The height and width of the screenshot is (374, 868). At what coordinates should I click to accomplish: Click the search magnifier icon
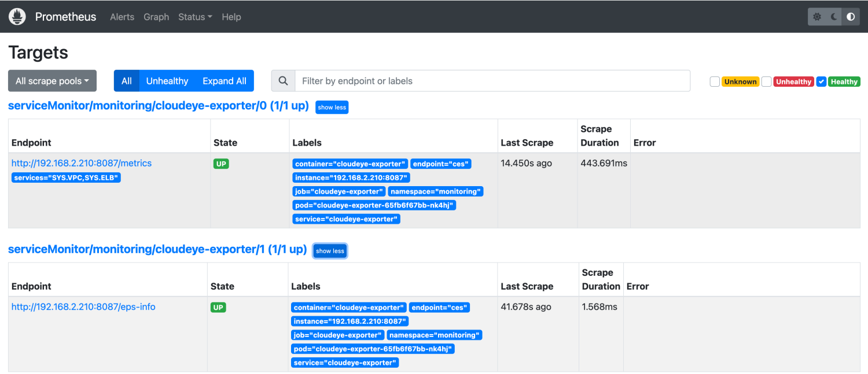283,81
